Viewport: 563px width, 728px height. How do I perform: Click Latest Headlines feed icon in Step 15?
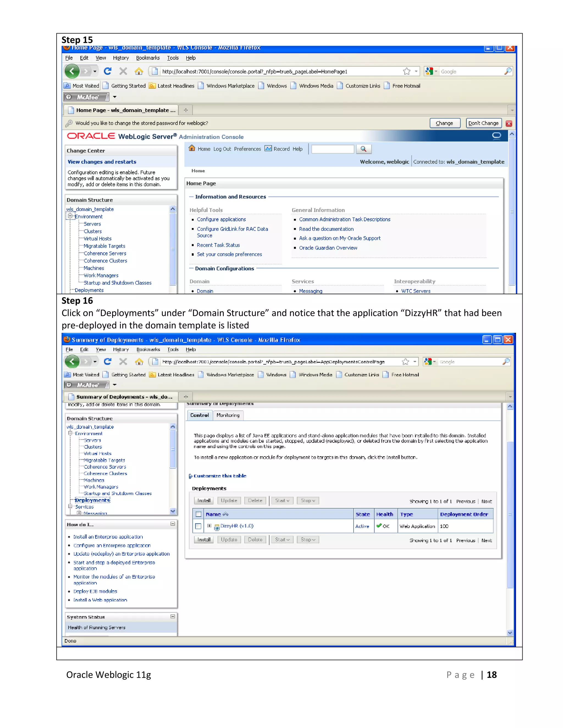point(152,86)
